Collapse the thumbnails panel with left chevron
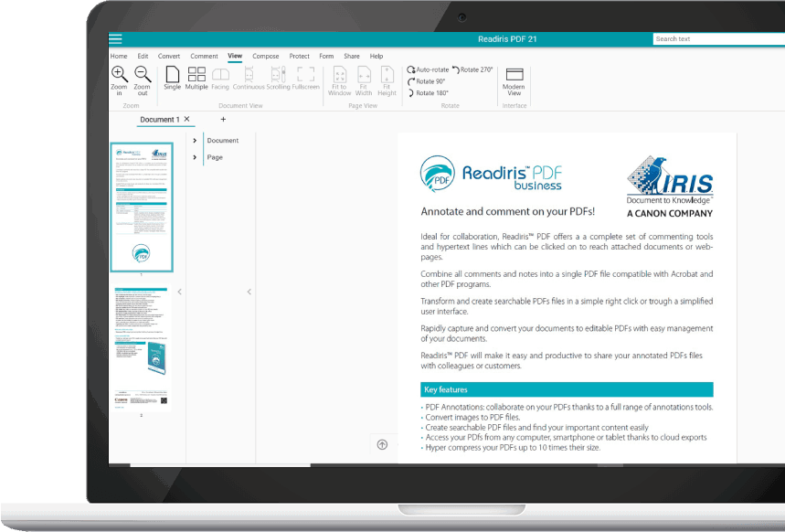Image resolution: width=785 pixels, height=532 pixels. coord(179,292)
